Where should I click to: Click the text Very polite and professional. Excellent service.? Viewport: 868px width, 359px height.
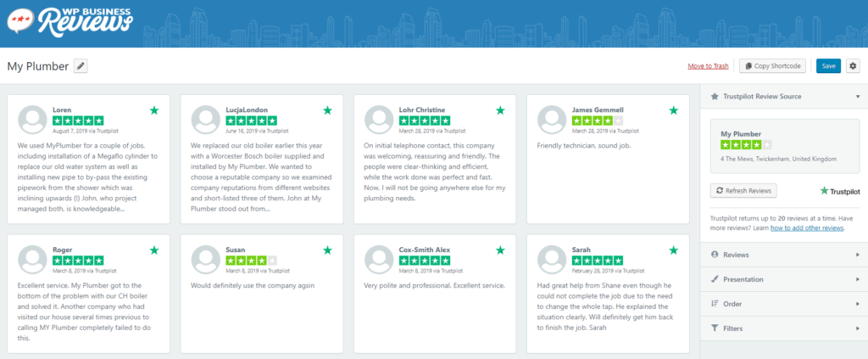[435, 286]
